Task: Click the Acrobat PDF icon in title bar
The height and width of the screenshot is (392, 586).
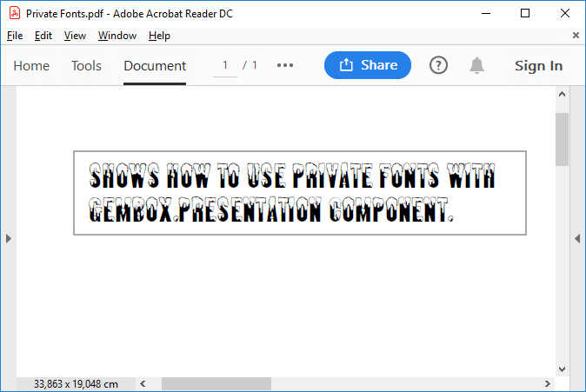Action: pos(14,13)
